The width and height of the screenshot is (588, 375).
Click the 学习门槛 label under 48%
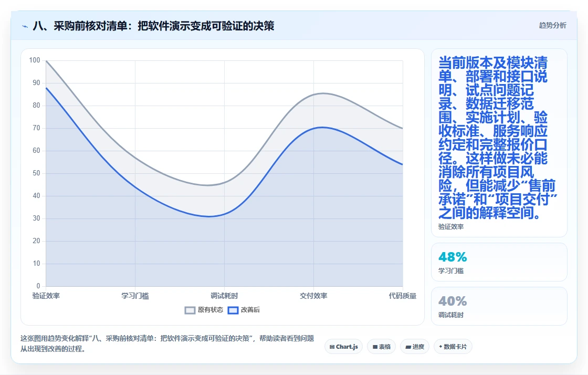(x=451, y=271)
